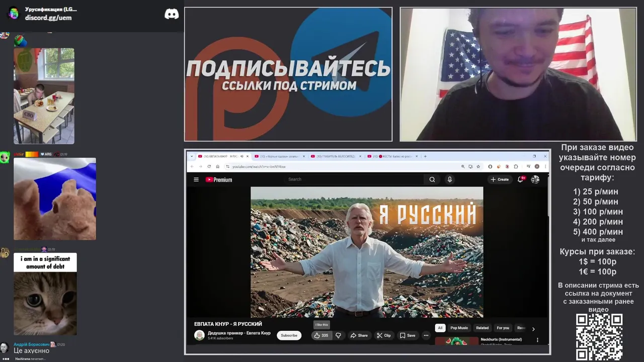
Task: Focus the YouTube search field
Action: pos(355,179)
